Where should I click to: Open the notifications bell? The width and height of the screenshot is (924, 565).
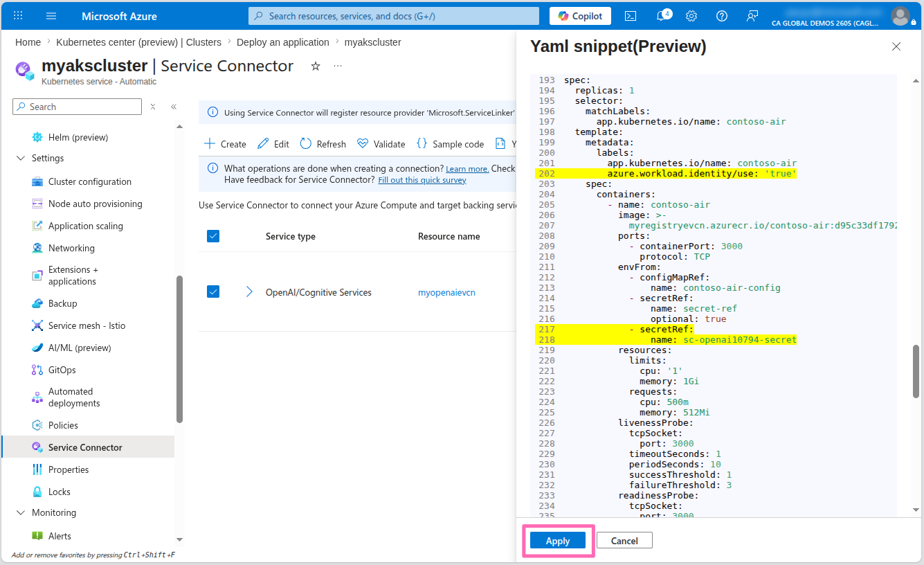click(662, 15)
